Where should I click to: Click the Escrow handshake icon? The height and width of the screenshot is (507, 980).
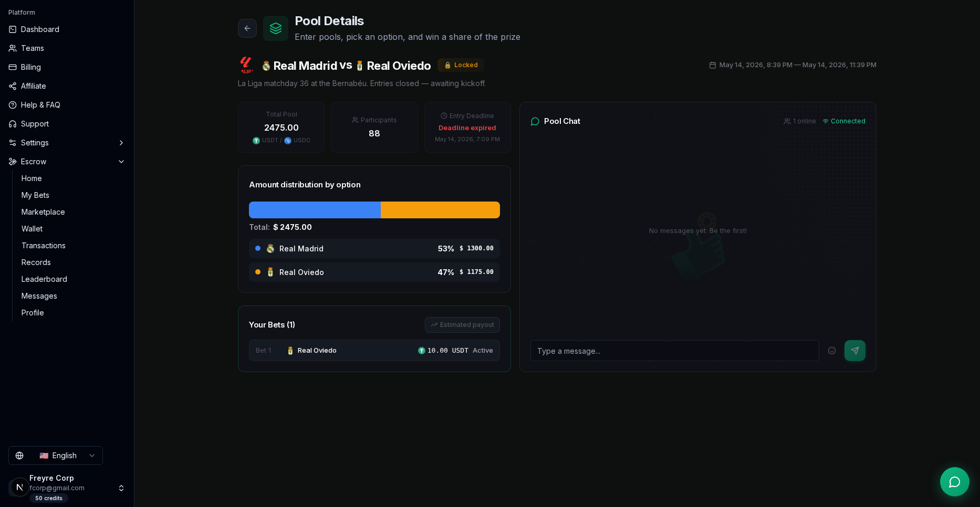click(13, 162)
